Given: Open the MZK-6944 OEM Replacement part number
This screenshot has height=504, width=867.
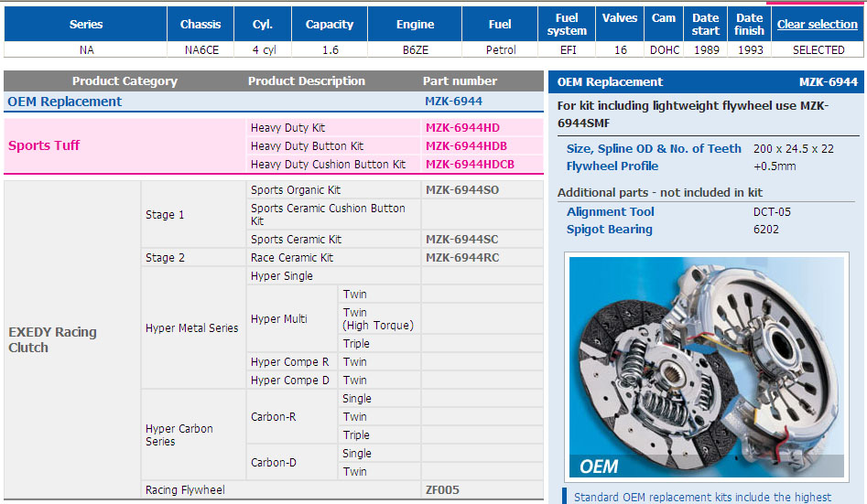Looking at the screenshot, I should tap(453, 102).
